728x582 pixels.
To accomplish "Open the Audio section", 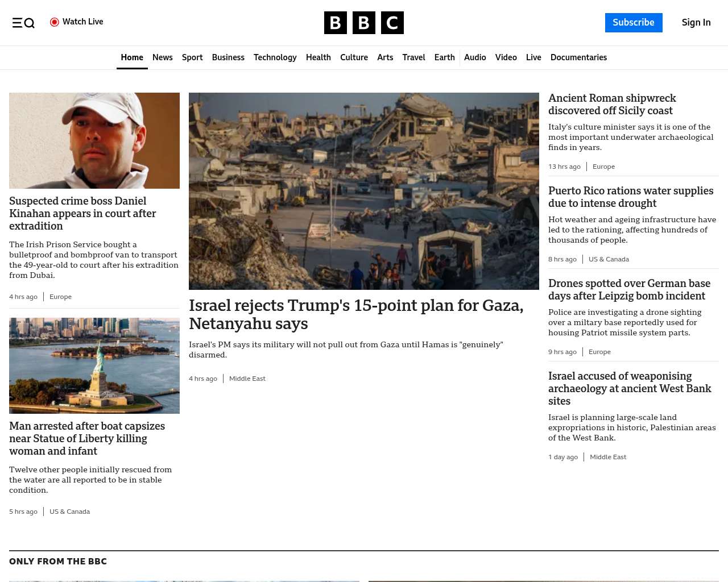I will 475,57.
